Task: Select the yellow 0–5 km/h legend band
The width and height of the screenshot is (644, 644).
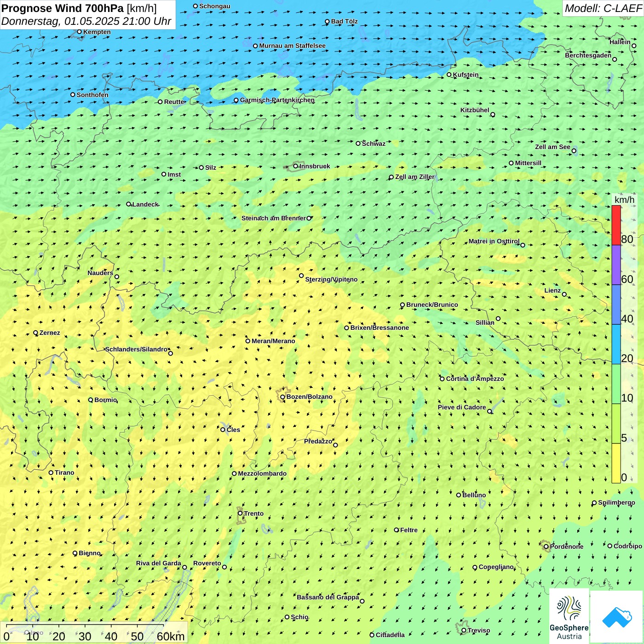Action: [x=616, y=463]
